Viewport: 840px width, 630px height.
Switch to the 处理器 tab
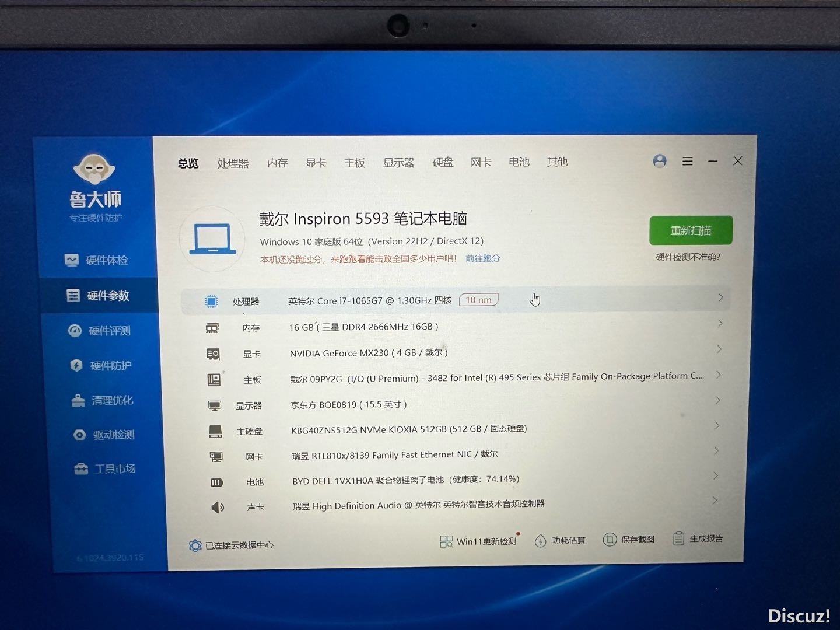click(233, 163)
